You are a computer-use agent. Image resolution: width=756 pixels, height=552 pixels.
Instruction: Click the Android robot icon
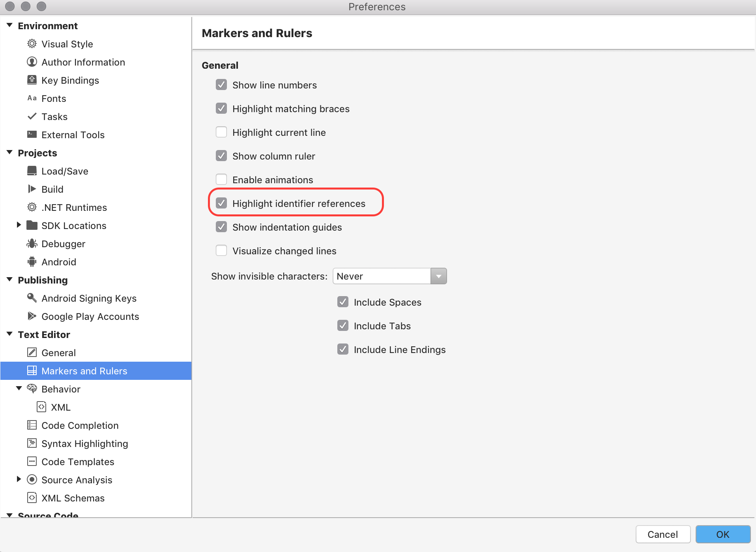coord(32,262)
